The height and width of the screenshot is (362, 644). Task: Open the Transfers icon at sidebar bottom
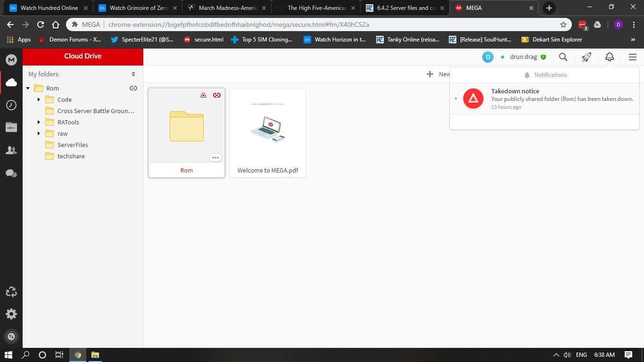coord(11,336)
